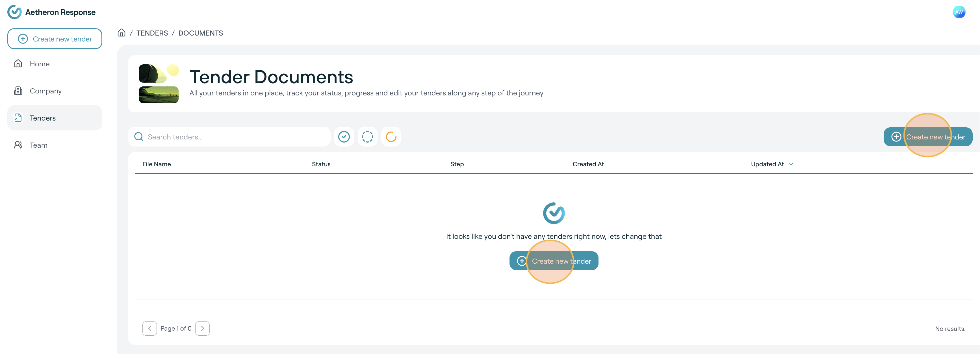Sort by the Updated At chevron
Image resolution: width=980 pixels, height=354 pixels.
[x=791, y=164]
